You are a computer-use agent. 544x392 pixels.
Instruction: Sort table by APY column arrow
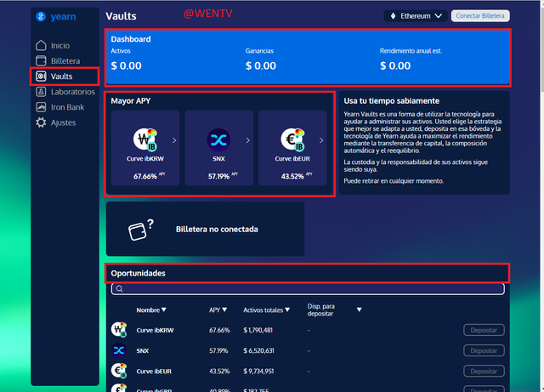[x=224, y=310]
